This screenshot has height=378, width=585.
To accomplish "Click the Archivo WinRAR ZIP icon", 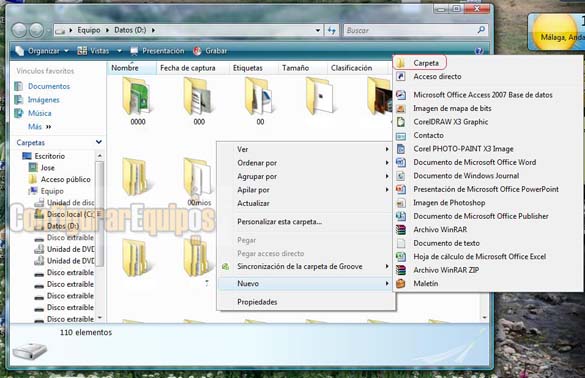I will pos(401,270).
